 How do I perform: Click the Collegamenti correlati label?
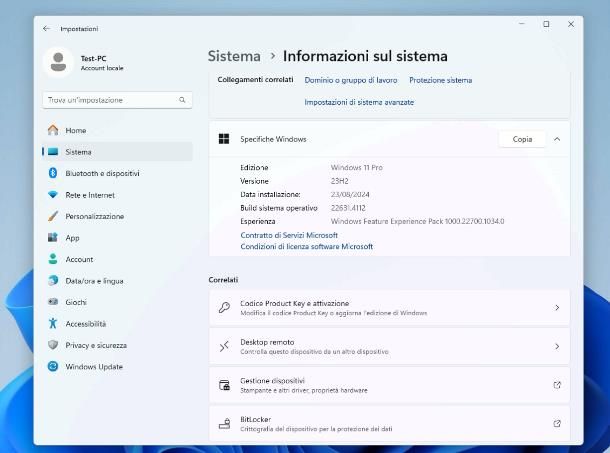click(x=255, y=79)
